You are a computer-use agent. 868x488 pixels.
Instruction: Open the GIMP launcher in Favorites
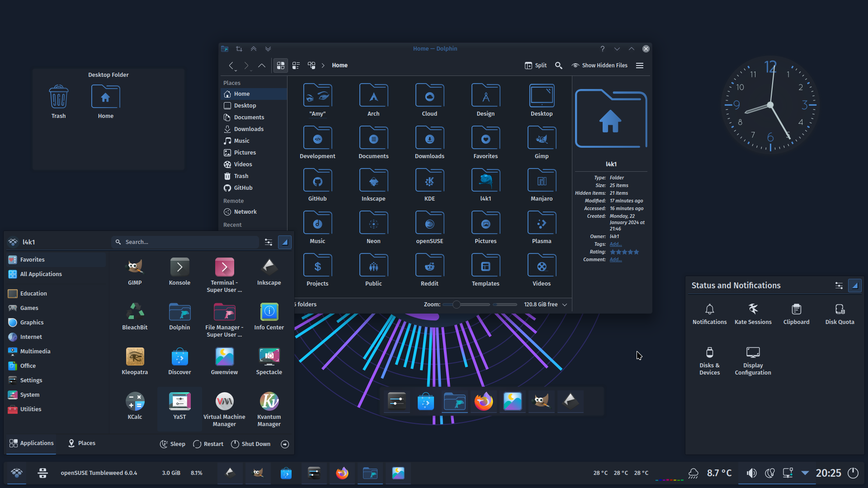135,272
